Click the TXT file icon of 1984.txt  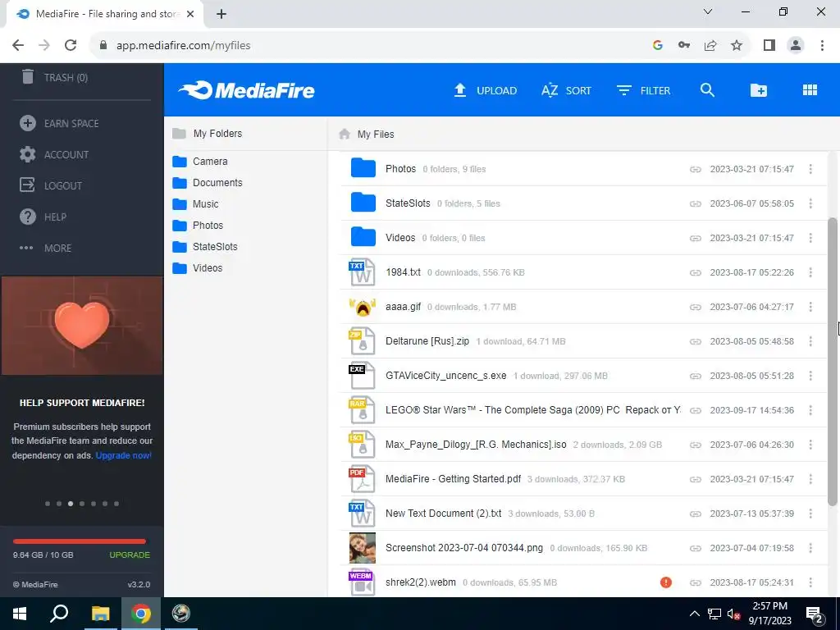(x=362, y=272)
